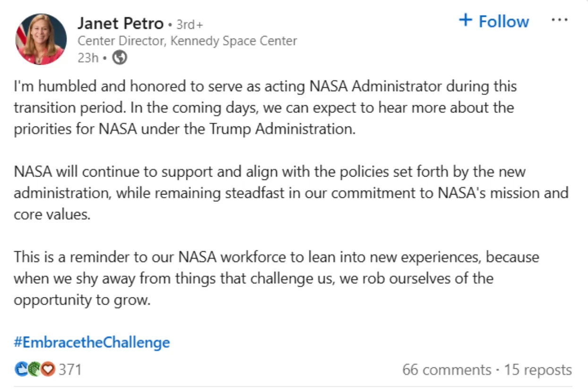Open the three-dot post options menu

click(559, 20)
